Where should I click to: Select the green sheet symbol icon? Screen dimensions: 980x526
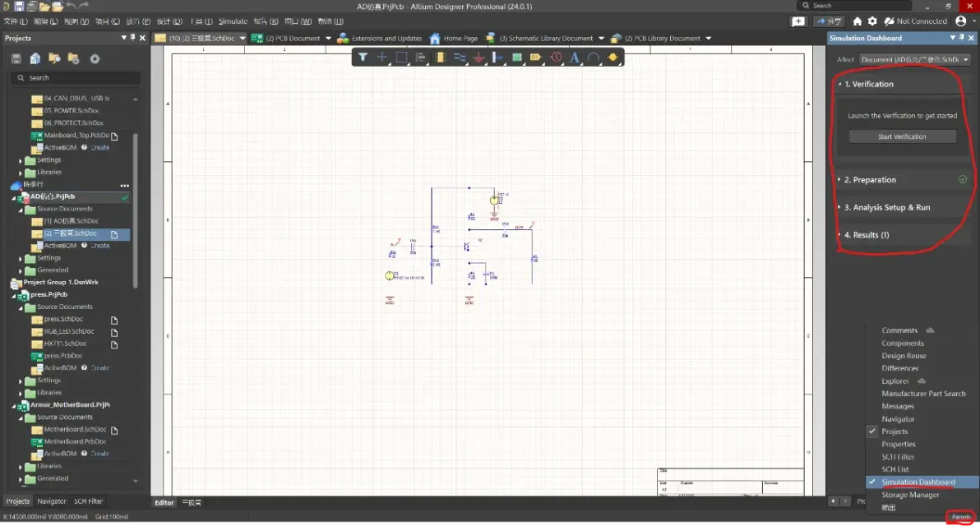point(517,58)
